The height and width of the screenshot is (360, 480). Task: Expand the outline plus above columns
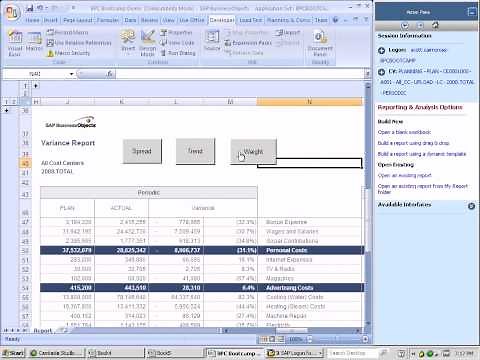click(x=36, y=86)
